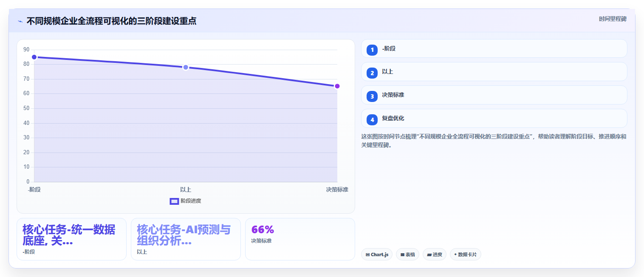The height and width of the screenshot is (277, 644).
Task: Click the 数据卡片 tag
Action: 465,254
